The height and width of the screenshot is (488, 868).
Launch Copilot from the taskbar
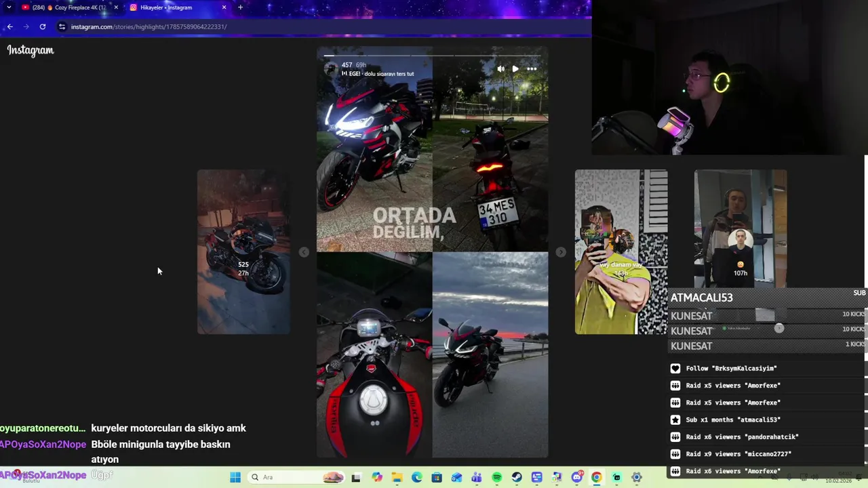tap(377, 477)
